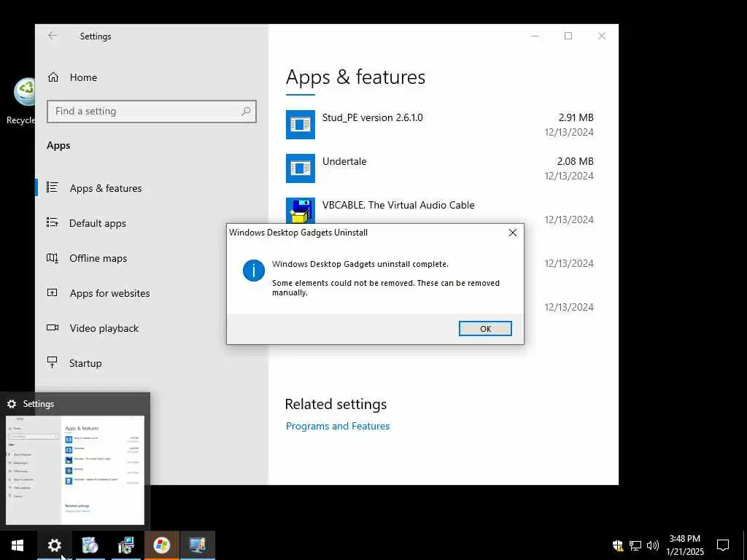This screenshot has width=747, height=560.
Task: Open Programs and Features link
Action: click(x=337, y=426)
